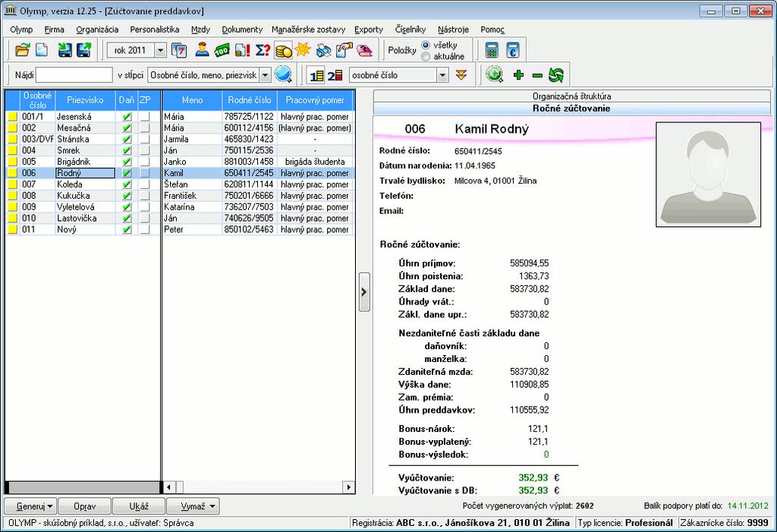Click the floppy disk export icon
777x532 pixels.
tap(83, 50)
